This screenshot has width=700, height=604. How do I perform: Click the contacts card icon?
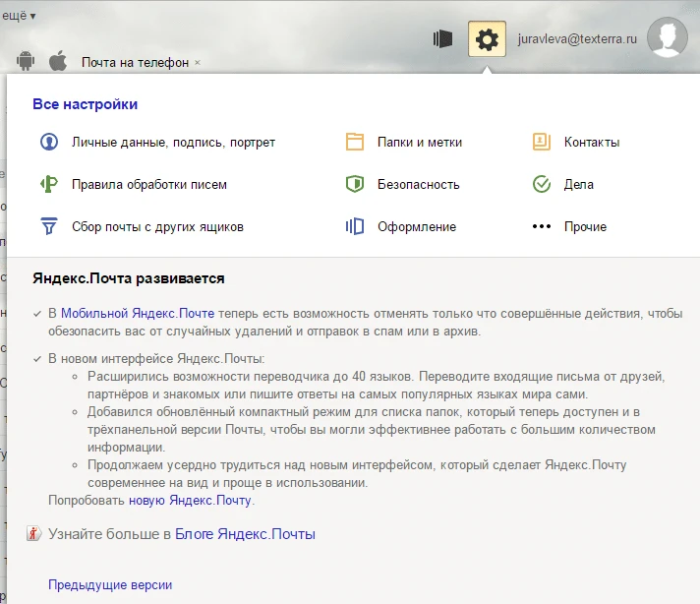tap(542, 142)
